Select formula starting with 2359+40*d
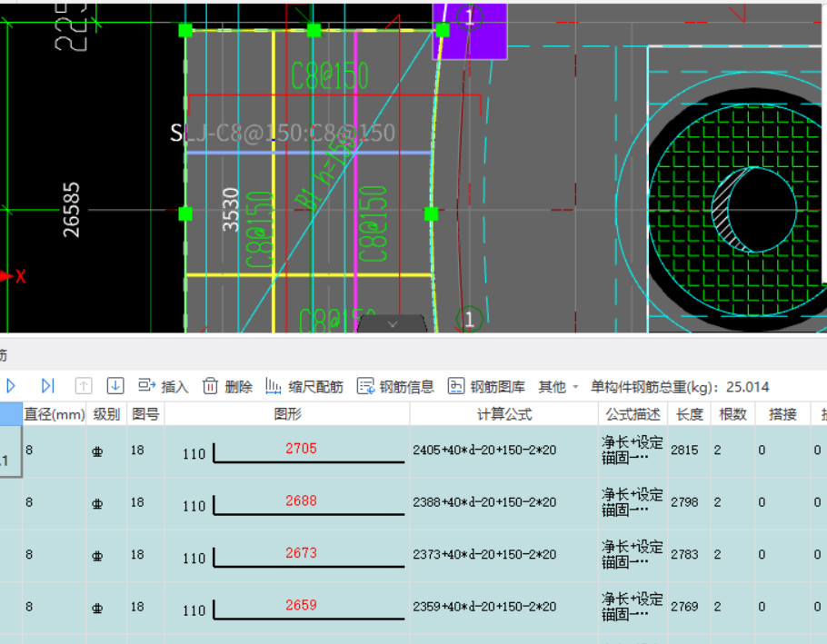The image size is (827, 644). [x=484, y=607]
